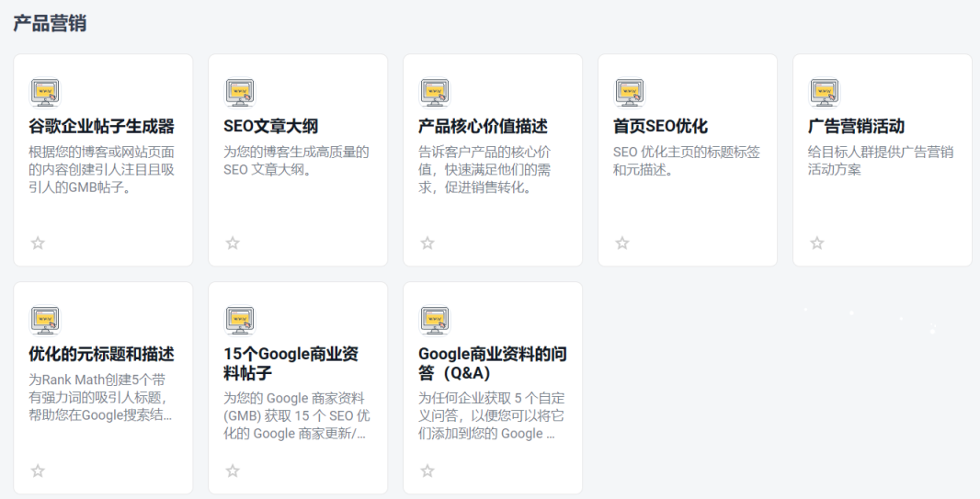Click the 产品营销 section heading
980x499 pixels.
[x=50, y=24]
